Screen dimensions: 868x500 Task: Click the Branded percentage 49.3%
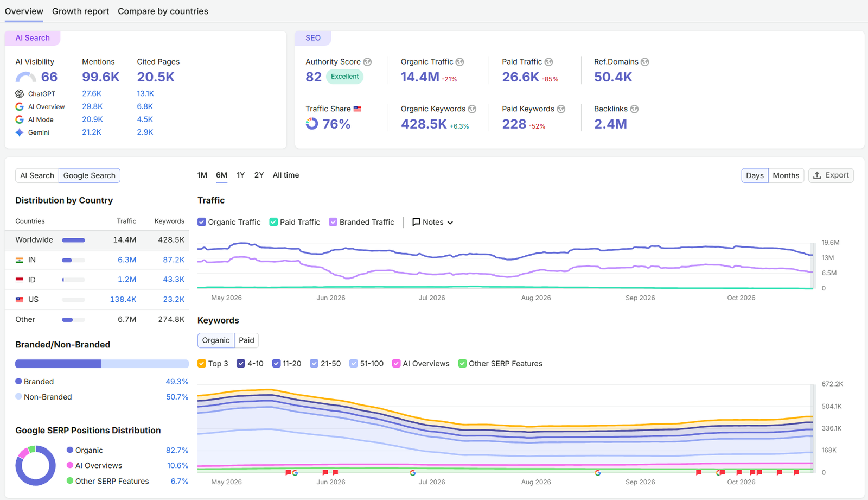177,382
